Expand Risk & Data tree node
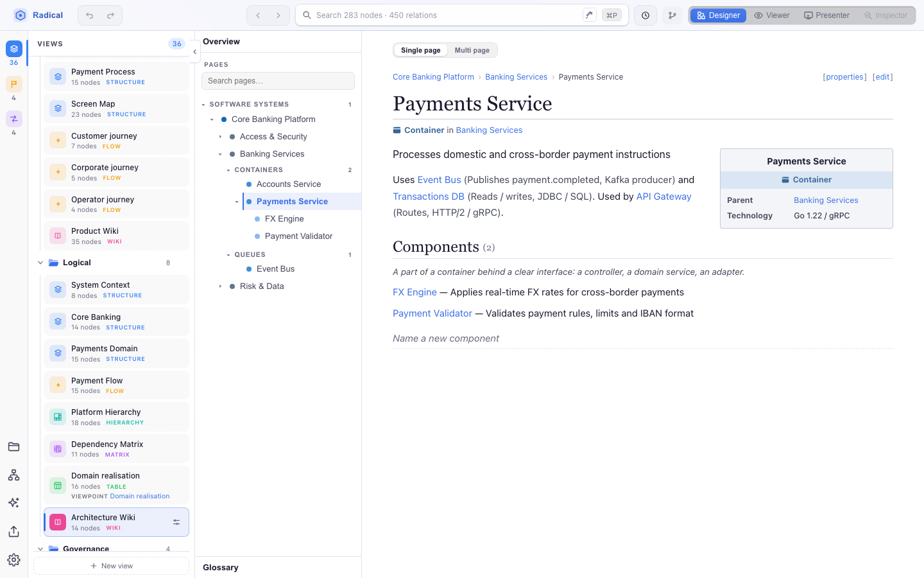 [x=220, y=286]
